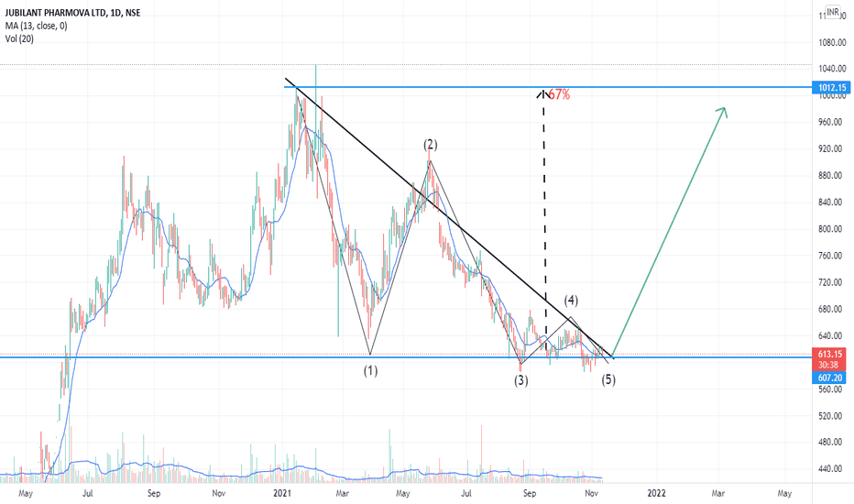Click the 613.15 current price label
The height and width of the screenshot is (504, 854).
coord(829,354)
